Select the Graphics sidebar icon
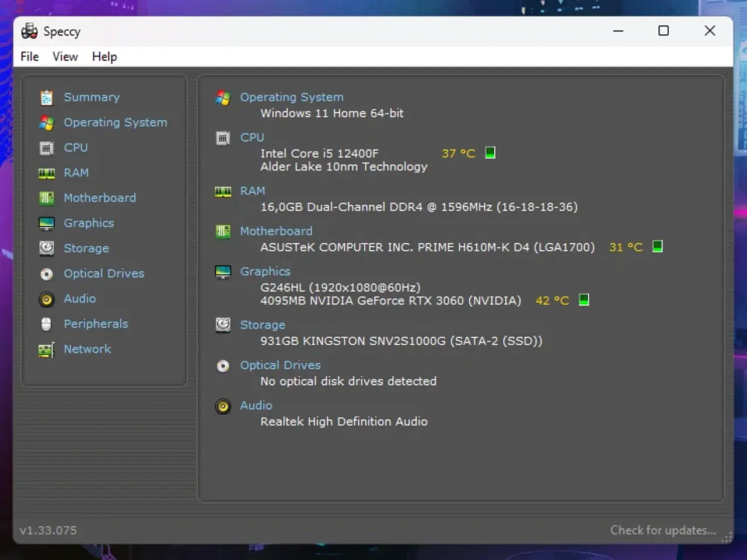This screenshot has height=560, width=747. point(47,223)
